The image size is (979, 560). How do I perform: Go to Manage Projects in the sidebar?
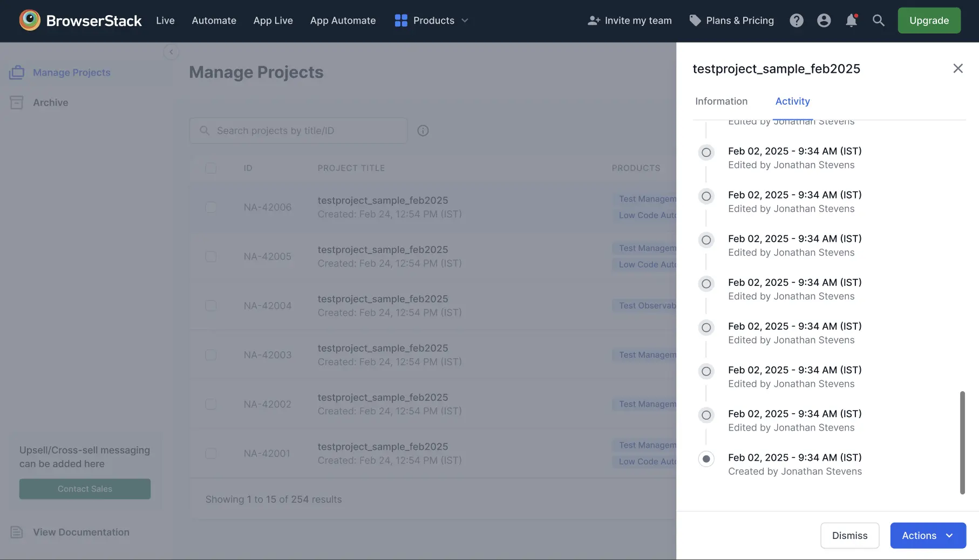tap(71, 72)
